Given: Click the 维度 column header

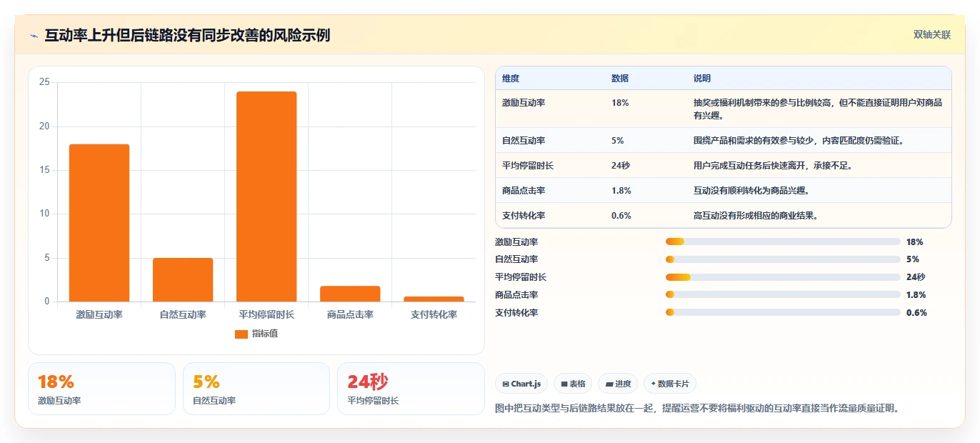Looking at the screenshot, I should (x=511, y=78).
